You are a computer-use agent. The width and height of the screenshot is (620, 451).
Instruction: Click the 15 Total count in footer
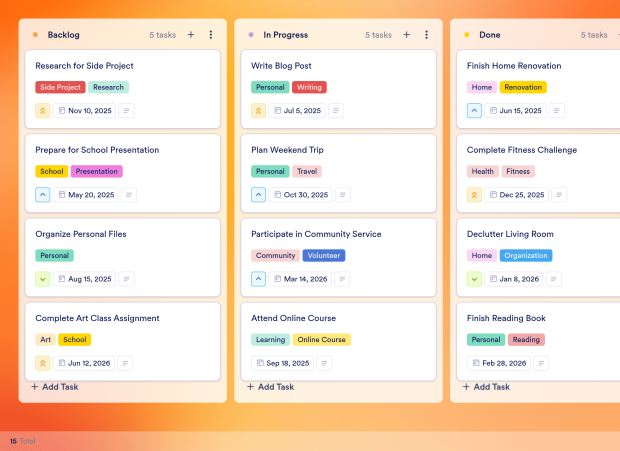(23, 441)
